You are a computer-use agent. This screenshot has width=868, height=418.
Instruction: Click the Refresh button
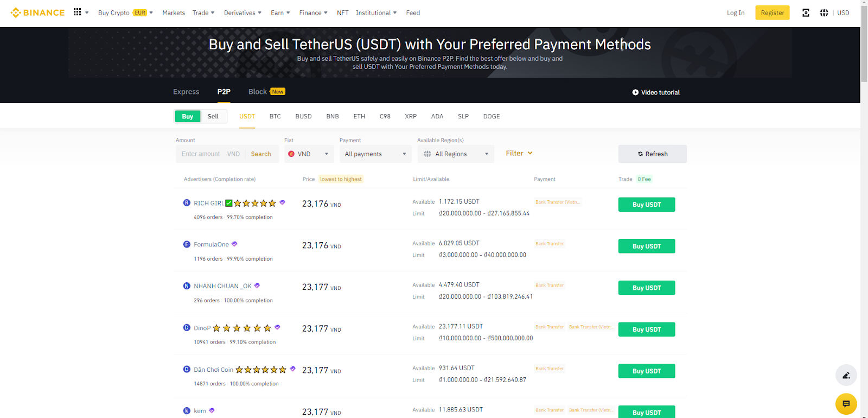[x=653, y=154]
